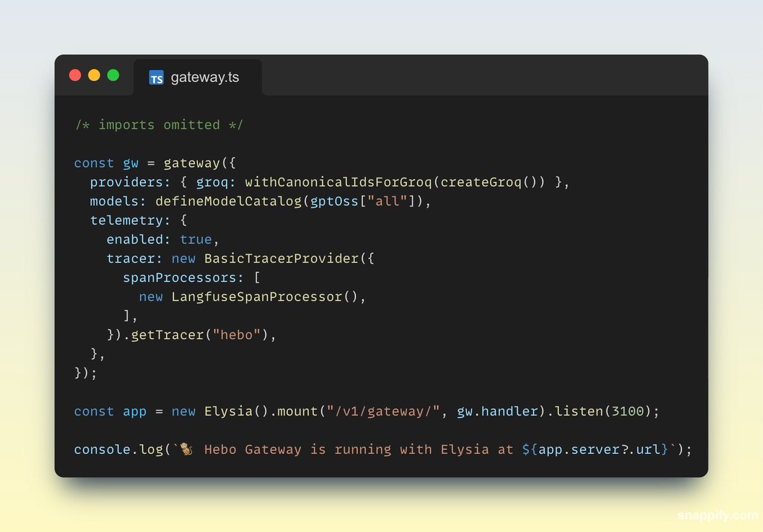Click the 'true' boolean value
Screen dimensions: 763x532
196,239
